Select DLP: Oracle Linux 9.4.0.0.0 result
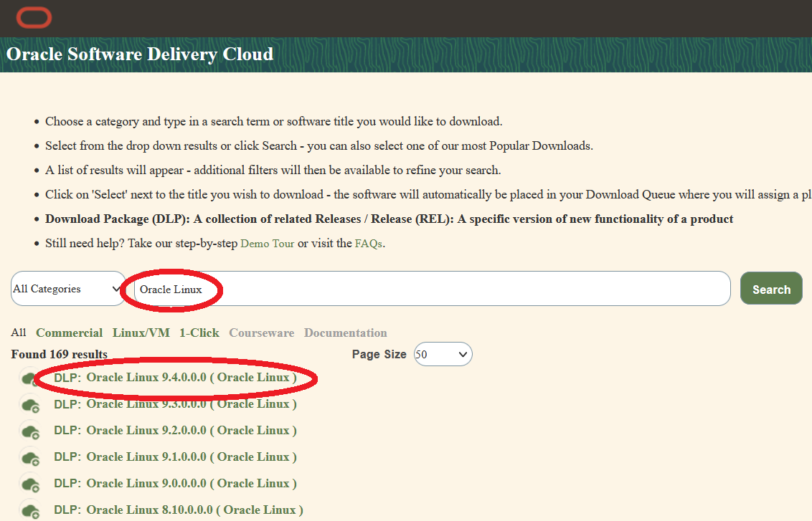812x521 pixels. [176, 378]
